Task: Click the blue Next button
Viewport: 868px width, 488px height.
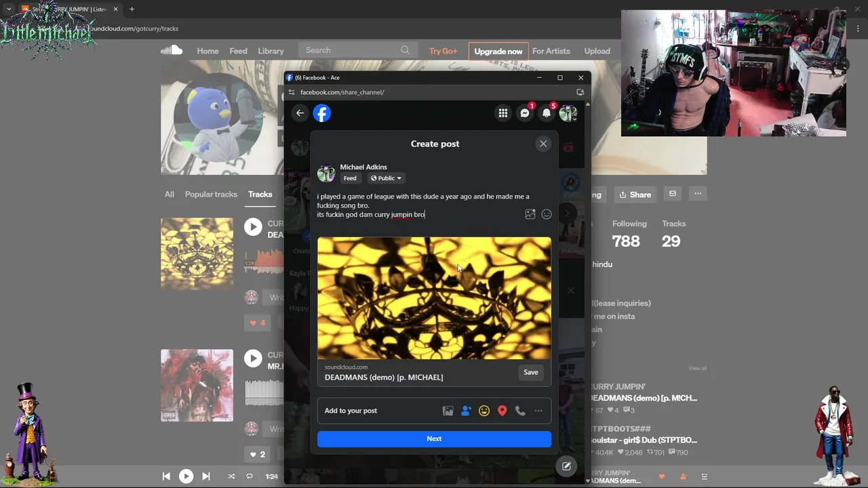Action: pyautogui.click(x=434, y=439)
